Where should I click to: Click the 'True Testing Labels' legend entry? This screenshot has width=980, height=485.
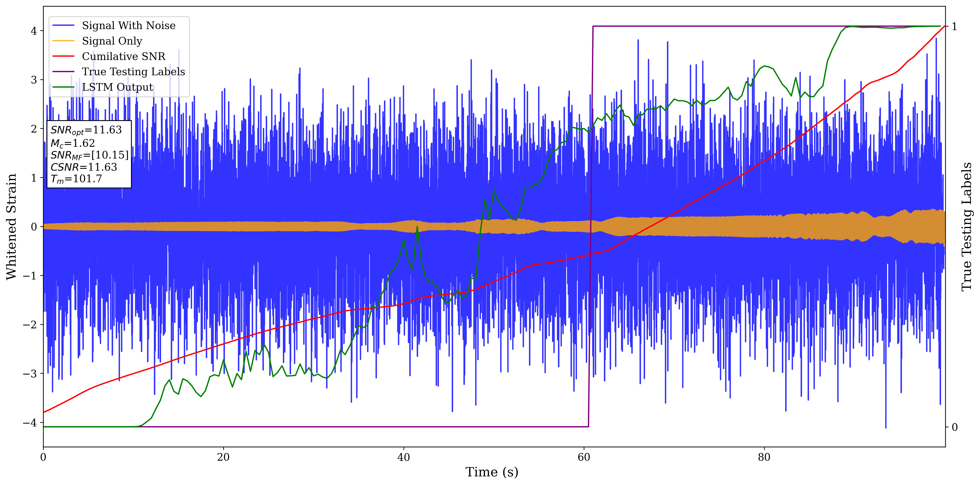(133, 72)
